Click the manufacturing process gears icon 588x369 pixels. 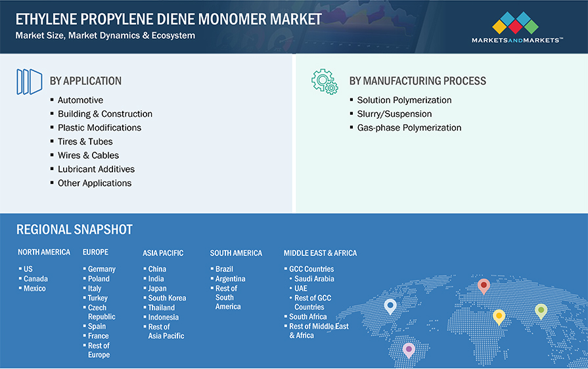click(325, 81)
